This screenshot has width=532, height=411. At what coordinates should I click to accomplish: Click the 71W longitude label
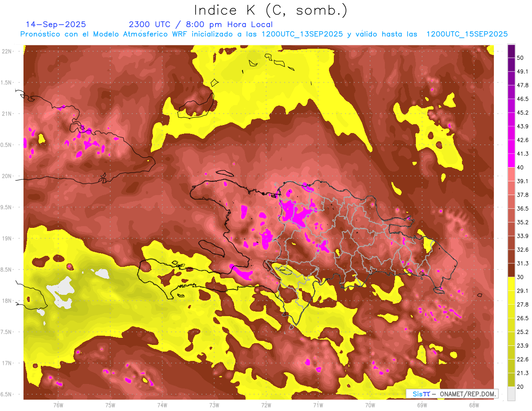(318, 405)
